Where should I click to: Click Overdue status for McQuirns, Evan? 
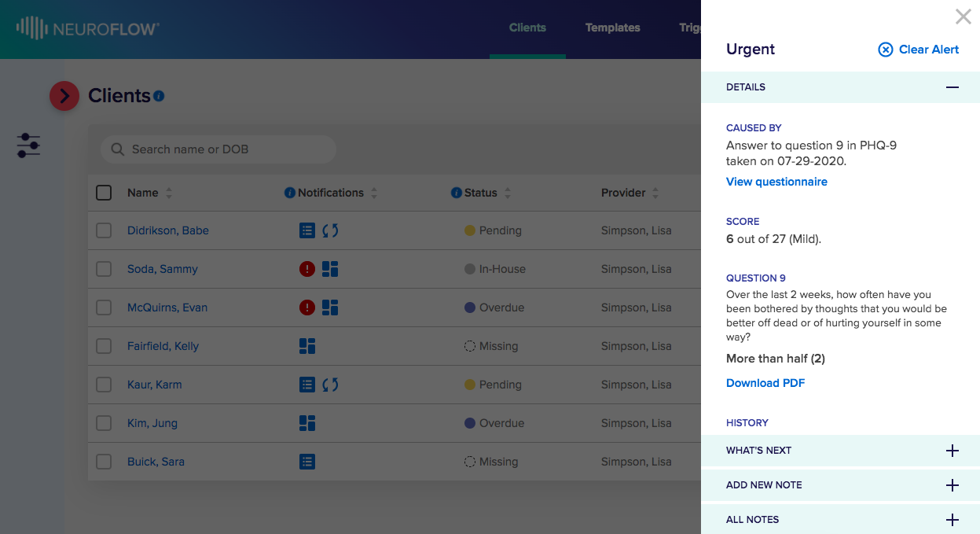[x=494, y=308]
